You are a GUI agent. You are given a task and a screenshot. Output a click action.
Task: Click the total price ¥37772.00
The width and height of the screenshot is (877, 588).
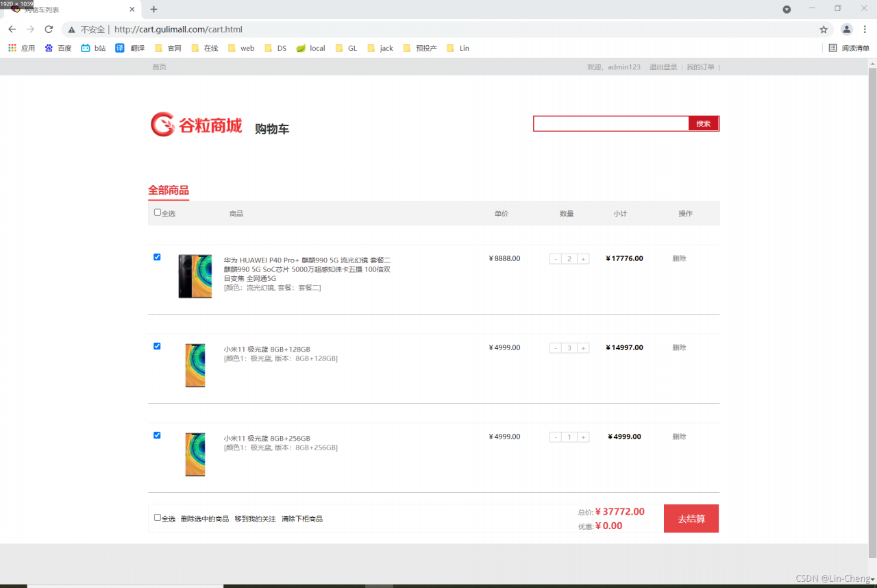tap(619, 511)
